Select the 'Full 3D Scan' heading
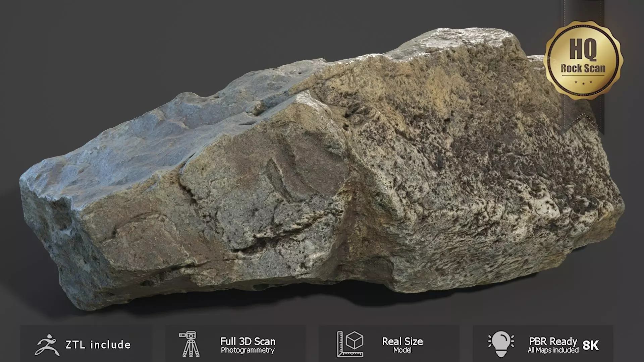The height and width of the screenshot is (362, 644). click(248, 341)
